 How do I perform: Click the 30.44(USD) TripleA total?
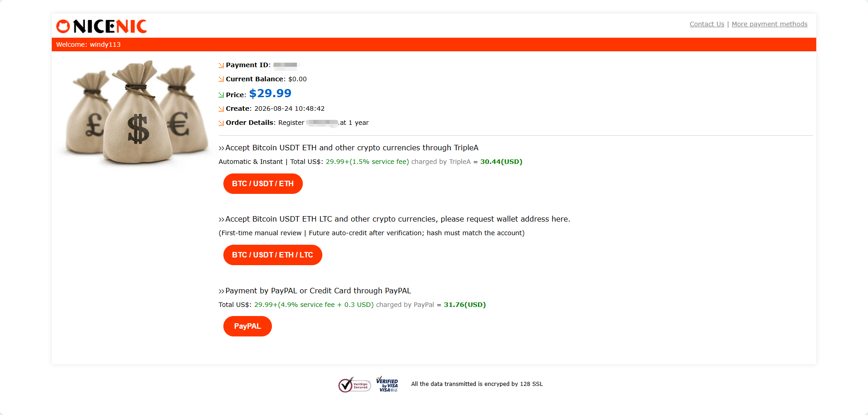tap(501, 162)
